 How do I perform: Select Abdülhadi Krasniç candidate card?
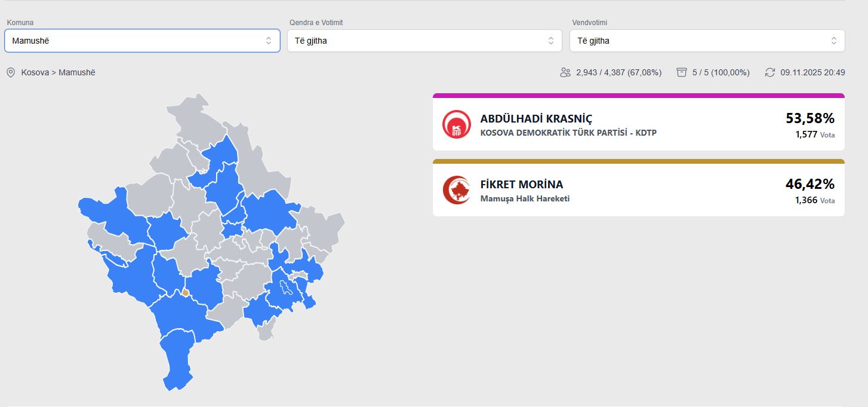click(x=638, y=125)
